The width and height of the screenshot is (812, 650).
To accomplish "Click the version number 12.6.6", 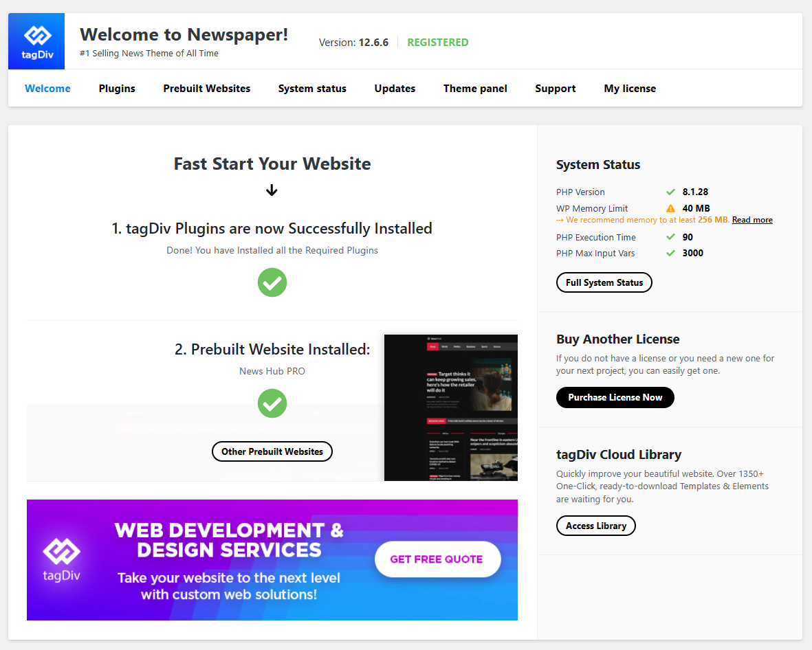I will click(373, 43).
